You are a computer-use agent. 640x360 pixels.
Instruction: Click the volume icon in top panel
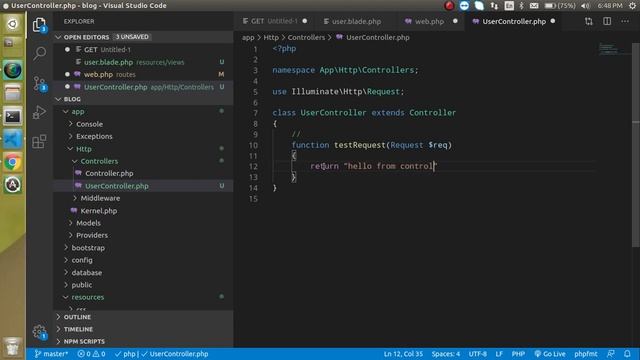pyautogui.click(x=585, y=5)
